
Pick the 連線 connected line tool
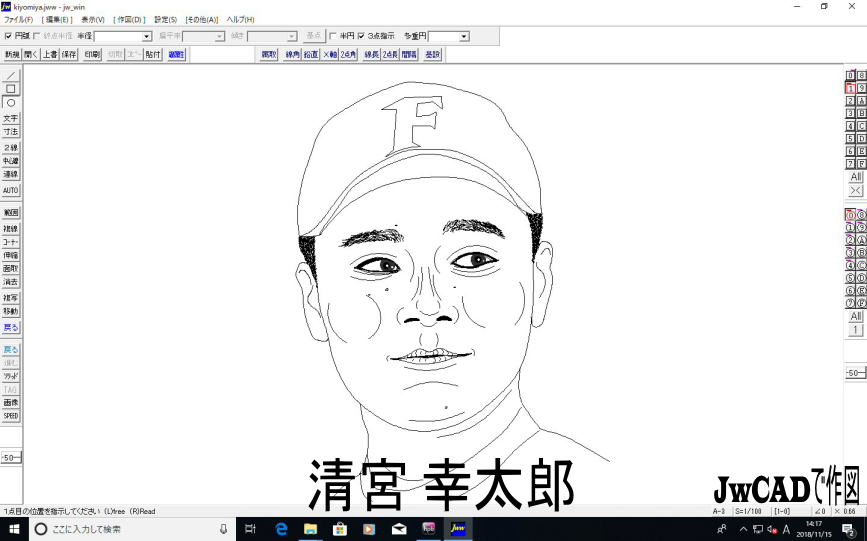click(11, 174)
